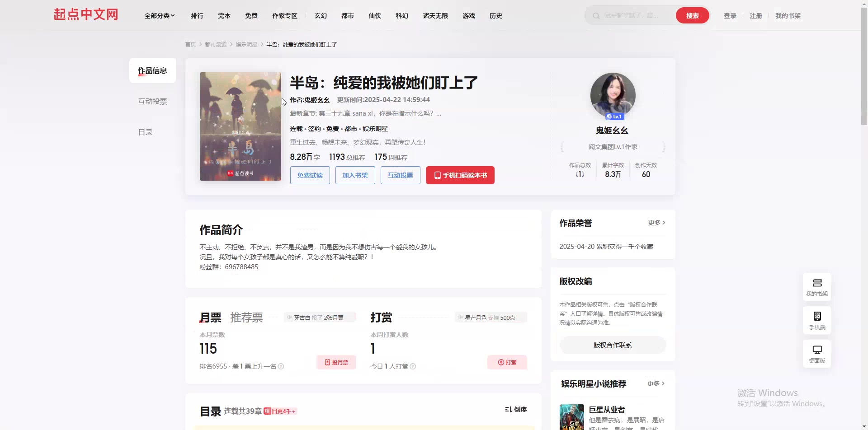Open the 排行 navigation item

(x=197, y=16)
